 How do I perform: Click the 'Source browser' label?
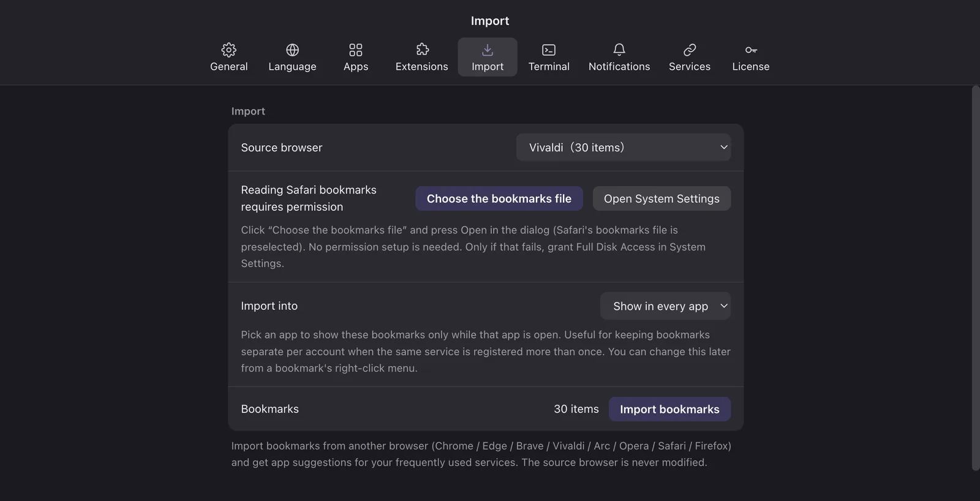click(282, 148)
